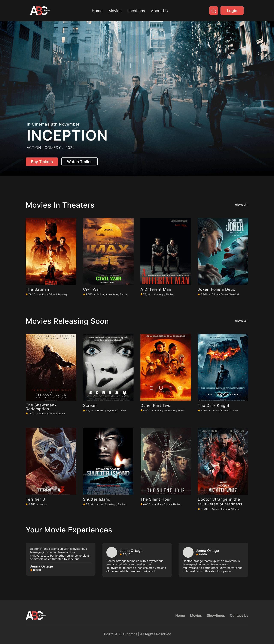Open Doctor Strange Multiverse of Madness poster

point(223,461)
